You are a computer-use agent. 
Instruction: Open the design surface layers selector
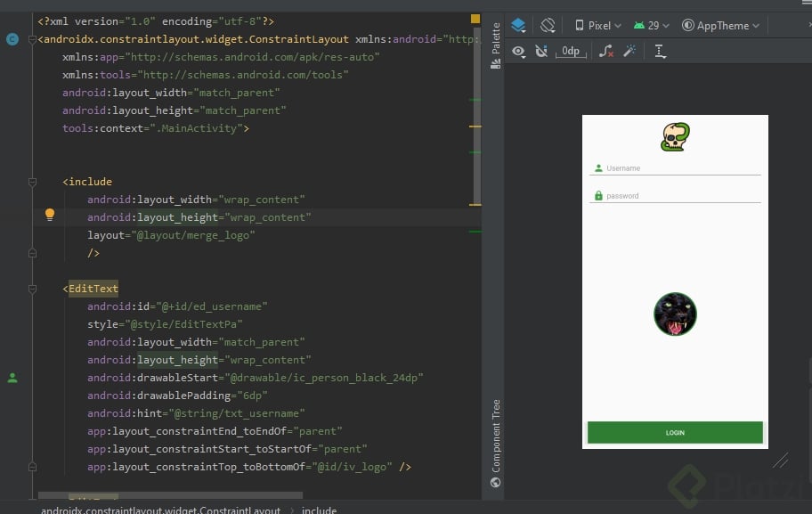pos(518,26)
